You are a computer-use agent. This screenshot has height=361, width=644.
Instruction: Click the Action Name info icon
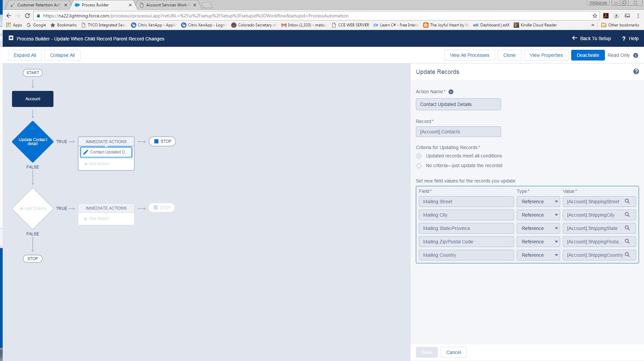451,92
